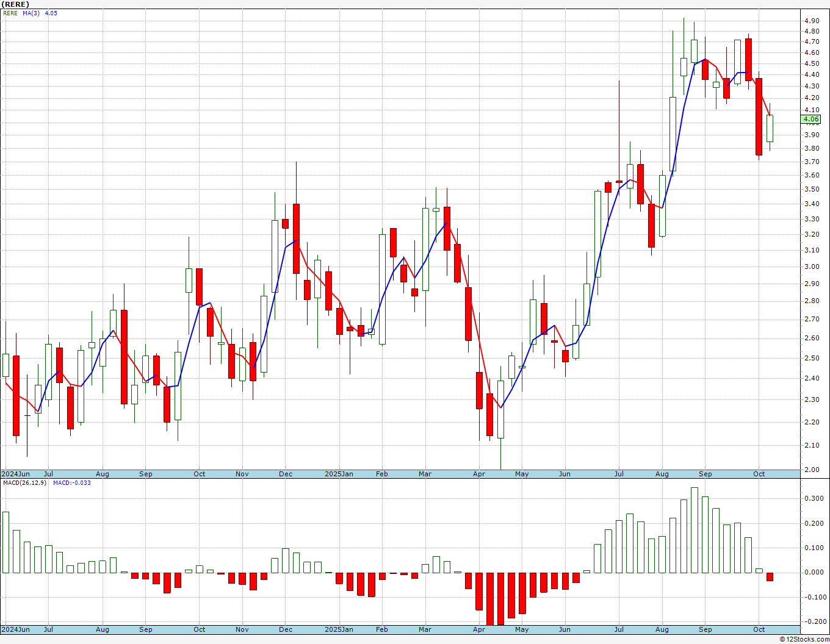Click the MA value 4.05 readout
The height and width of the screenshot is (644, 830).
pyautogui.click(x=51, y=13)
